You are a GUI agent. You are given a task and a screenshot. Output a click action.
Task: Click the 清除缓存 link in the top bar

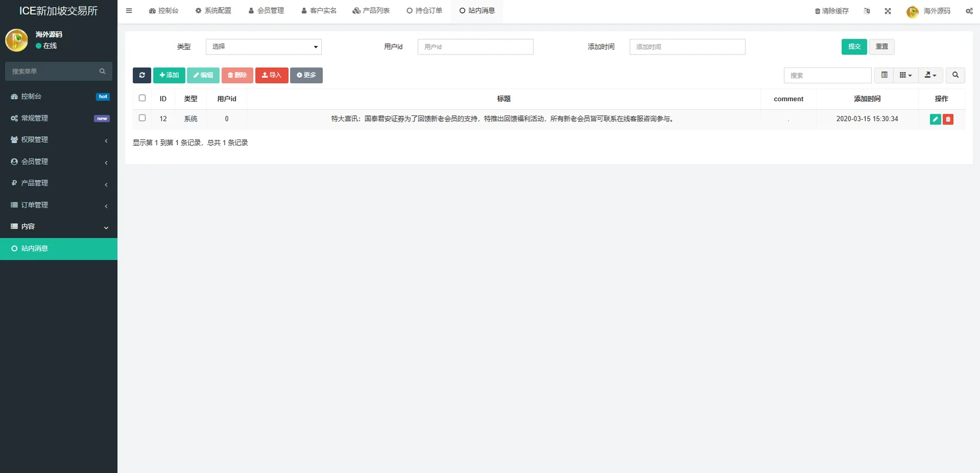831,11
